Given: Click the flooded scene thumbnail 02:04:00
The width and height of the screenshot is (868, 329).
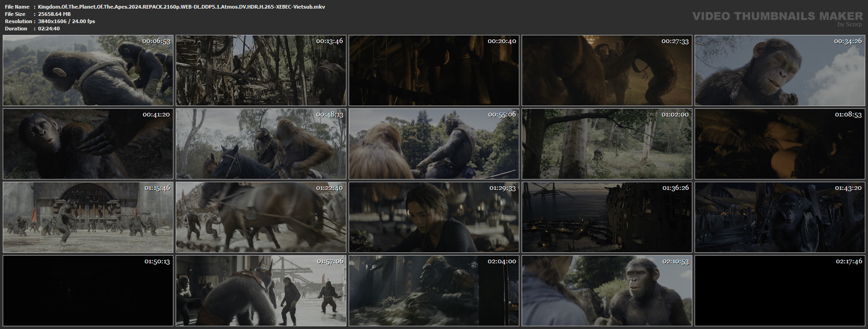Looking at the screenshot, I should point(434,290).
